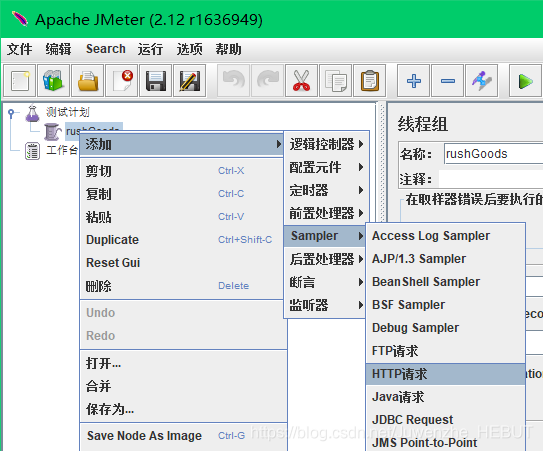
Task: Click the Close test plan icon
Action: [122, 81]
